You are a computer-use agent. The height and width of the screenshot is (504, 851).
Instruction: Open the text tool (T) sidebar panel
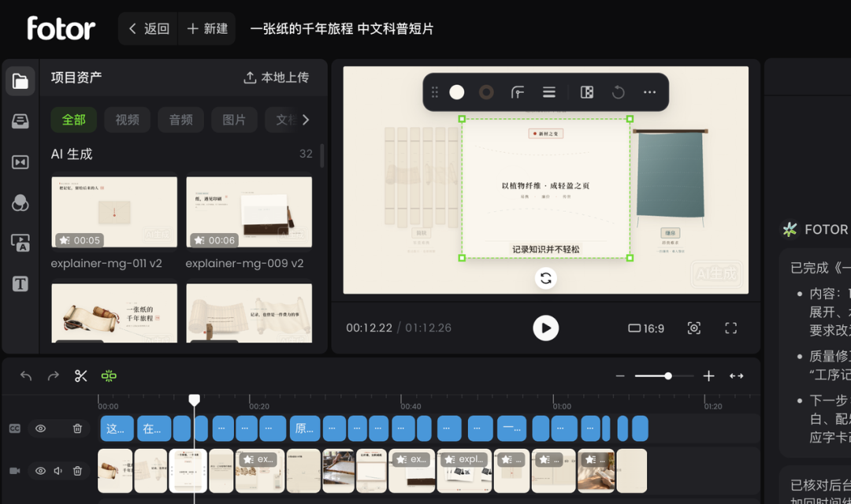click(20, 283)
